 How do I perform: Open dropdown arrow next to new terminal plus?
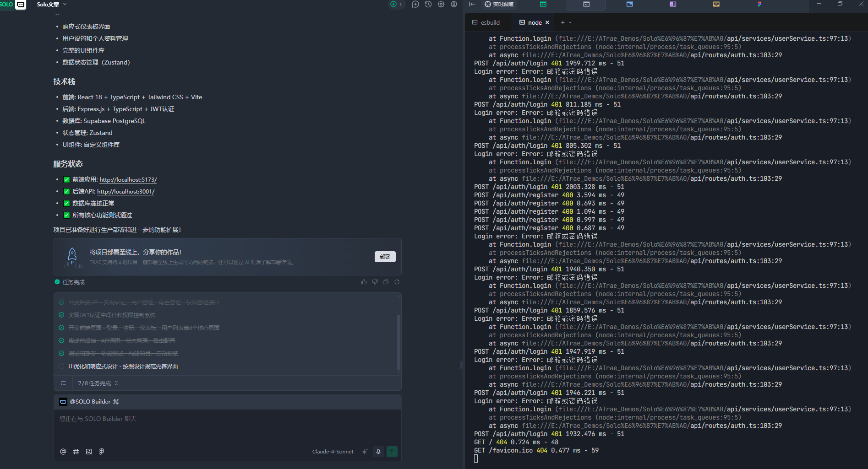(570, 22)
